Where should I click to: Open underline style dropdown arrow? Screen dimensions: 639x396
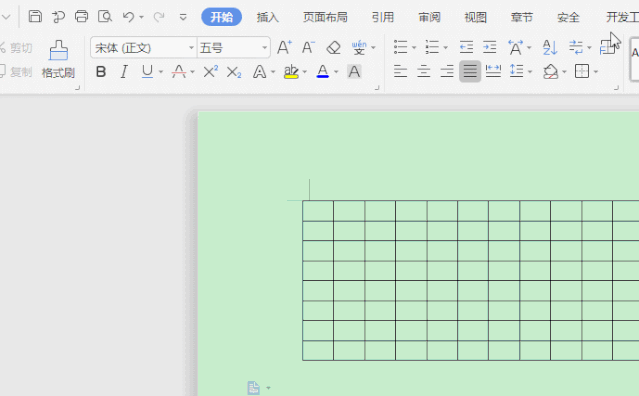click(x=161, y=72)
